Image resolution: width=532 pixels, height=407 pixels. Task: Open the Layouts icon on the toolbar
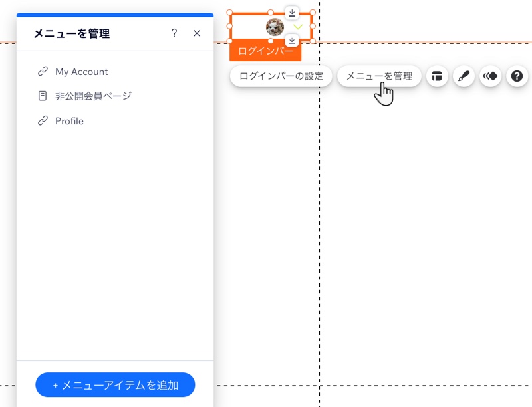pyautogui.click(x=437, y=76)
